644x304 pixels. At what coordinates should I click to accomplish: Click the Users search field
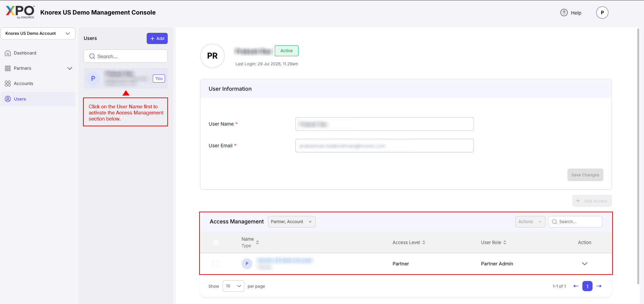(126, 56)
